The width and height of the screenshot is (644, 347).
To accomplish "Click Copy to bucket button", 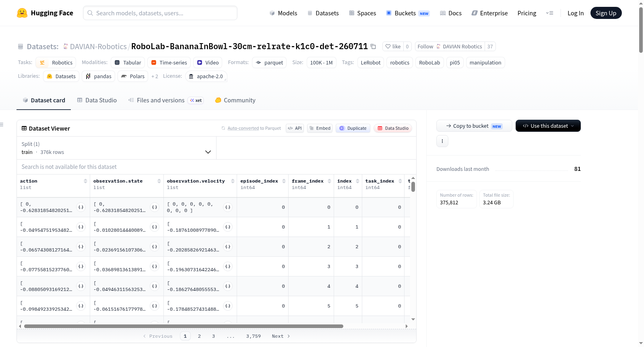I will (x=474, y=126).
